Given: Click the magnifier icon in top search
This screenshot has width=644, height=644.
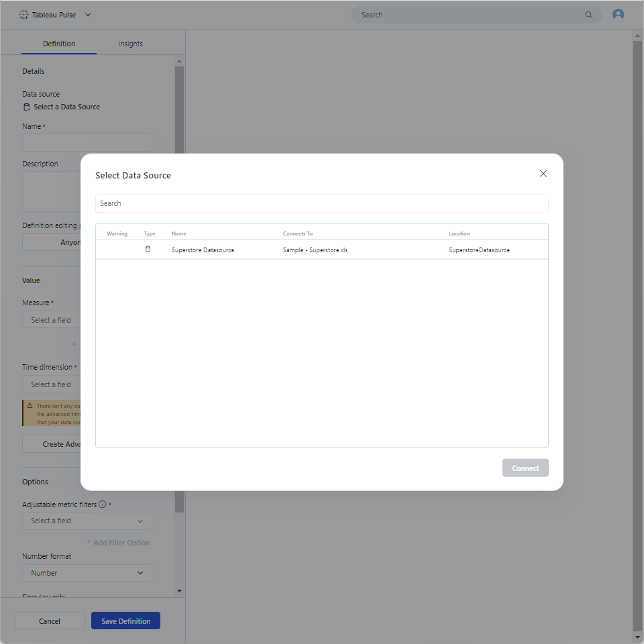Looking at the screenshot, I should coord(588,15).
